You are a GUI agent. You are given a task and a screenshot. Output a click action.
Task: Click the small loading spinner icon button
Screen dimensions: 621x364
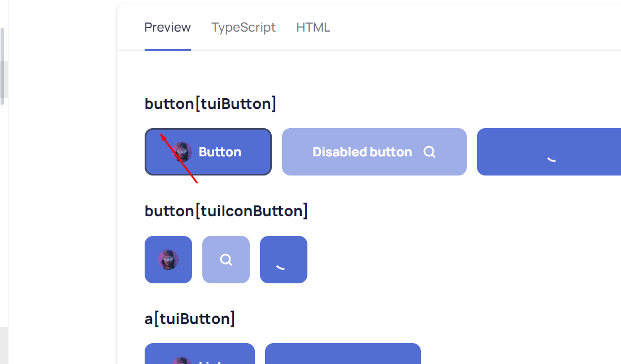(284, 260)
